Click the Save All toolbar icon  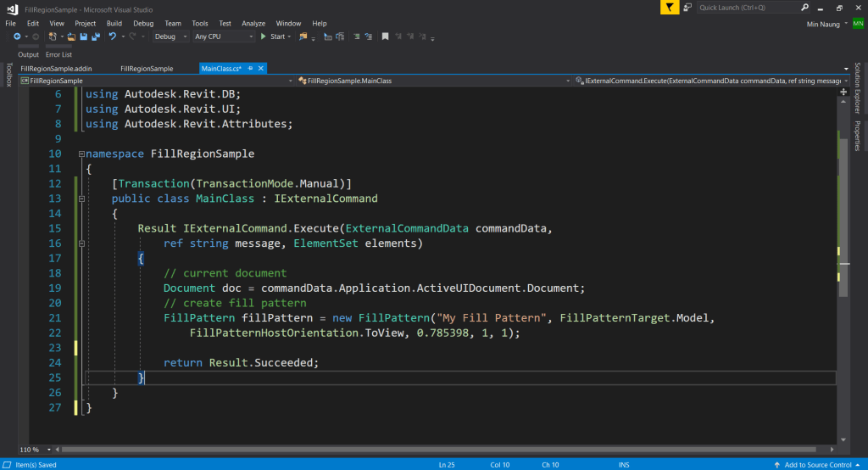[96, 36]
